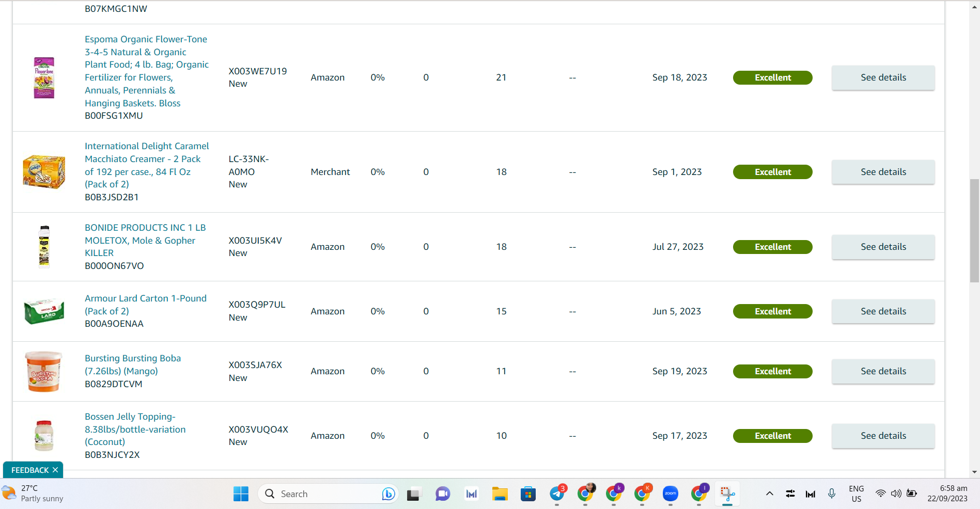The image size is (980, 509).
Task: Open Task View from the taskbar
Action: (x=414, y=494)
